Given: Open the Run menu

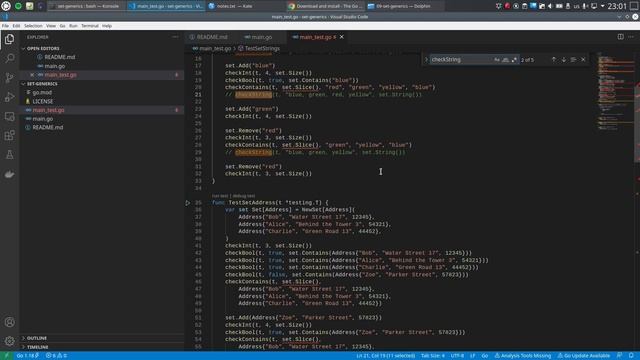Looking at the screenshot, I should pos(73,26).
